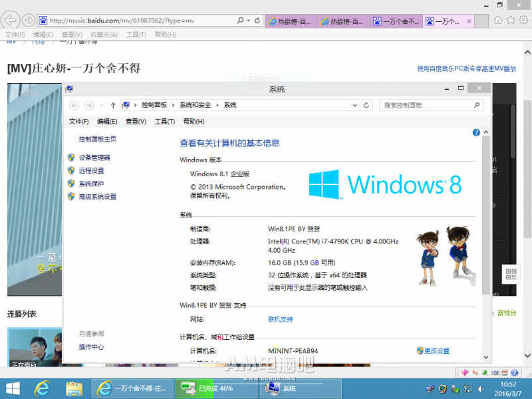Click the safely remove USB tray icon
Viewport: 532px width, 399px height.
(455, 389)
